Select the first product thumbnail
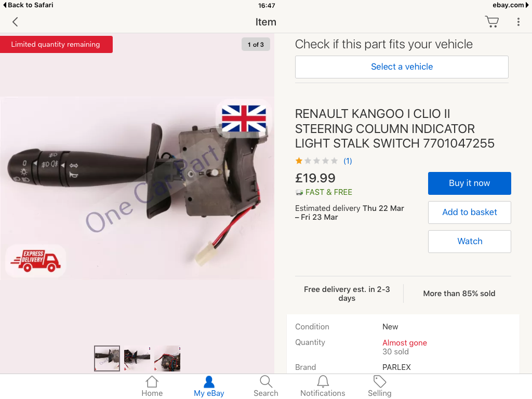 click(x=107, y=358)
